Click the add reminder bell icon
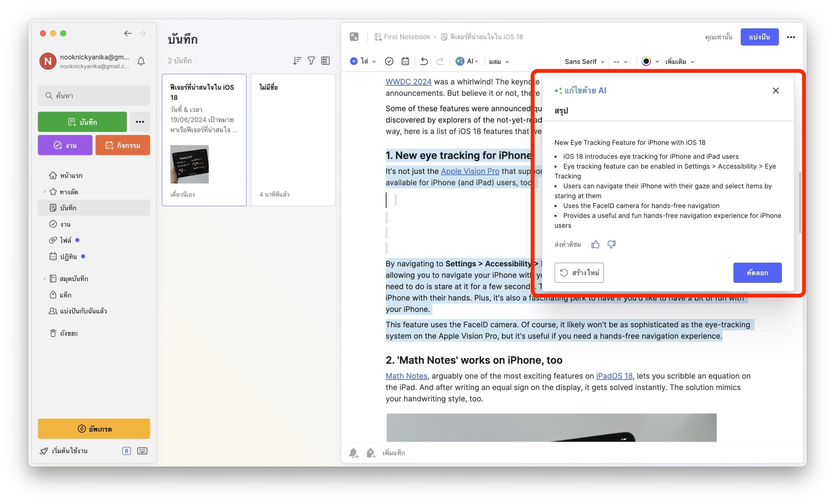This screenshot has height=504, width=835. [x=354, y=453]
